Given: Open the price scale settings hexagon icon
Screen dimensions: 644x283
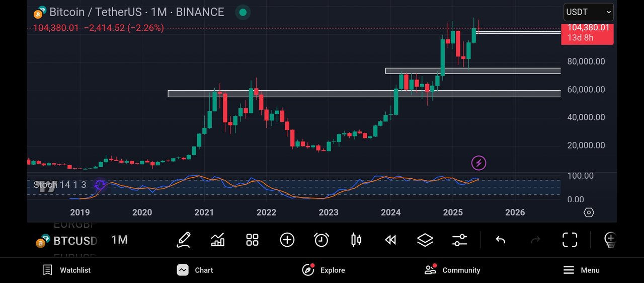Looking at the screenshot, I should pos(589,213).
